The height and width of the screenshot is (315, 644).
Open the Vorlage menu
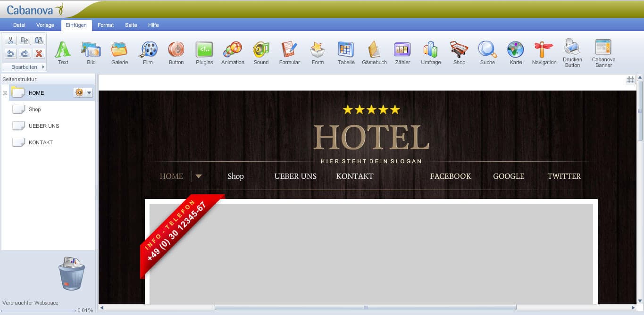pos(45,25)
